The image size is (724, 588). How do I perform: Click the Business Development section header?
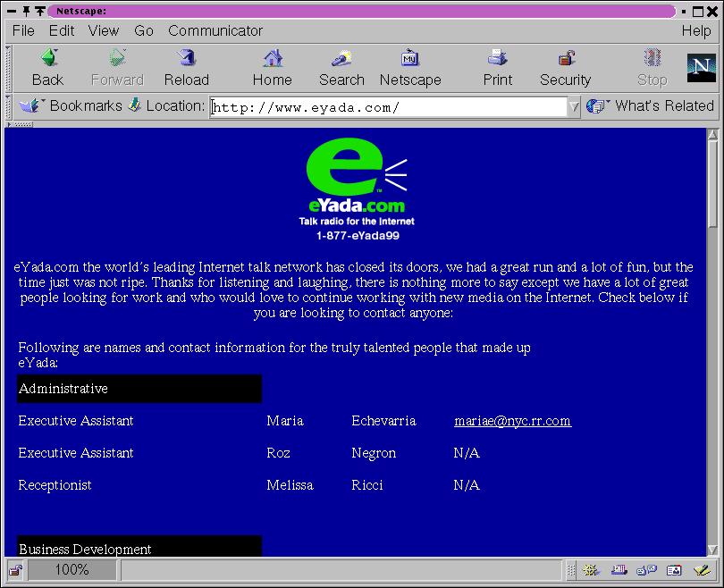coord(139,547)
